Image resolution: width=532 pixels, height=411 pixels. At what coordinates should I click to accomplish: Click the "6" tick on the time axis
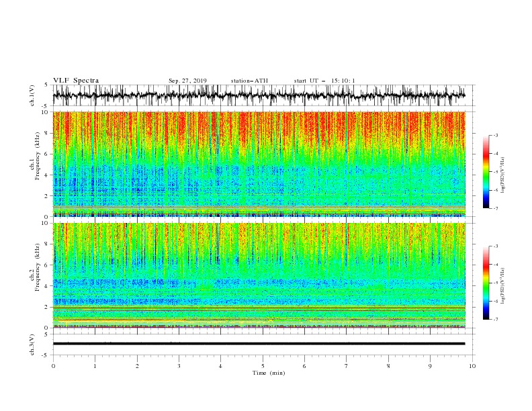[x=304, y=366]
